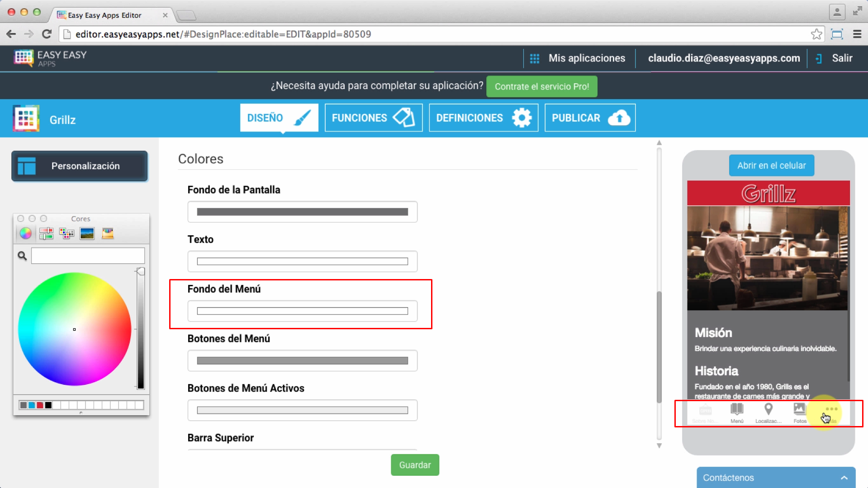868x488 pixels.
Task: Expand the Contáctenos chat panel
Action: point(844,478)
